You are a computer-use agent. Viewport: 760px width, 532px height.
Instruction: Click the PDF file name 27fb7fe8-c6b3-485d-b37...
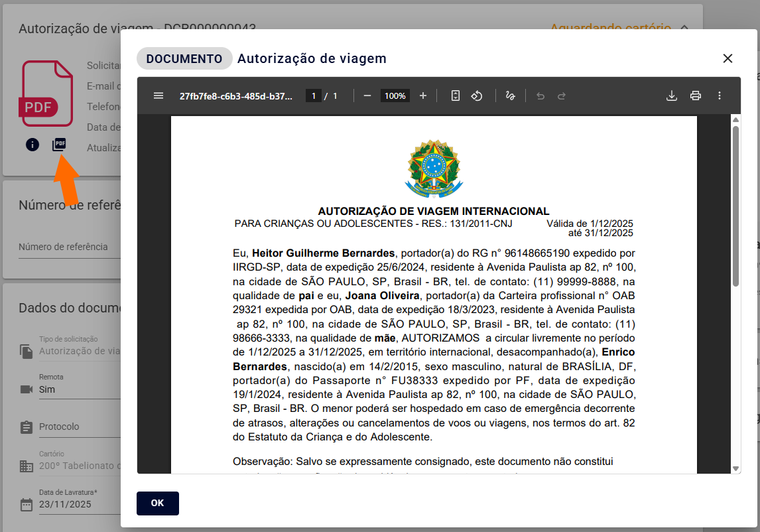[x=236, y=96]
